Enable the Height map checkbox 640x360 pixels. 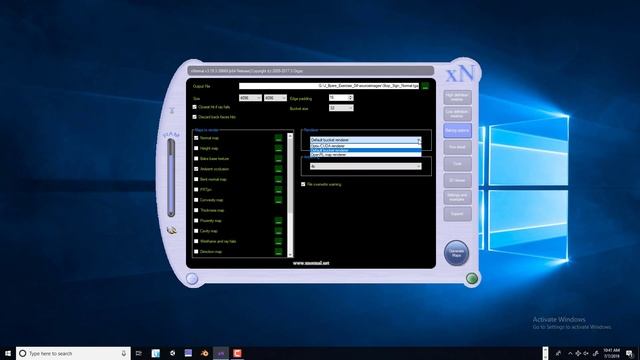[196, 149]
